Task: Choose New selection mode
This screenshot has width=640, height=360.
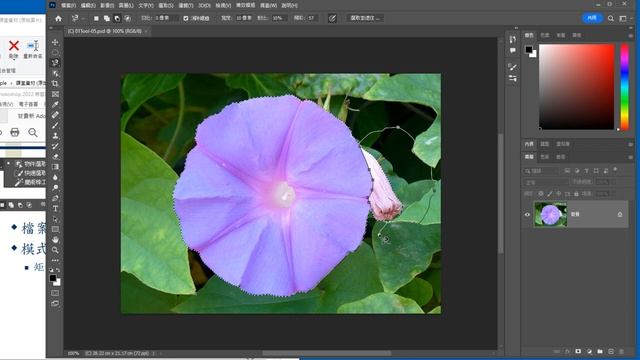Action: (96, 18)
